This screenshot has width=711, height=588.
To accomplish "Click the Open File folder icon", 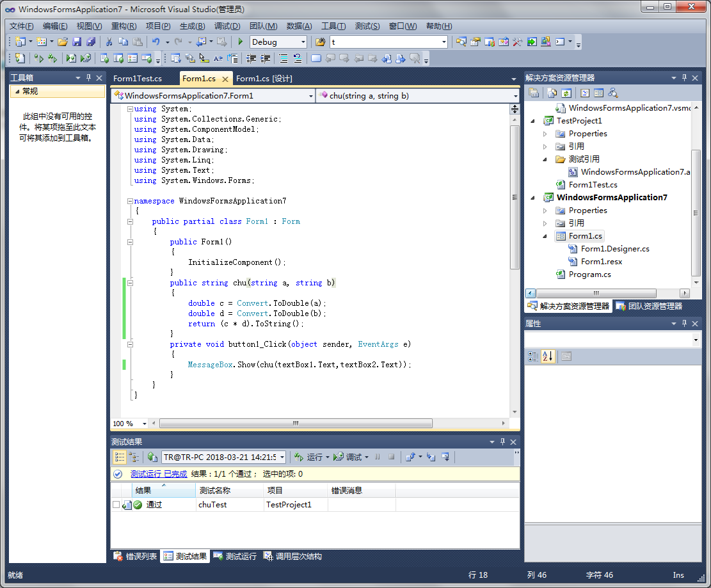I will [x=63, y=42].
